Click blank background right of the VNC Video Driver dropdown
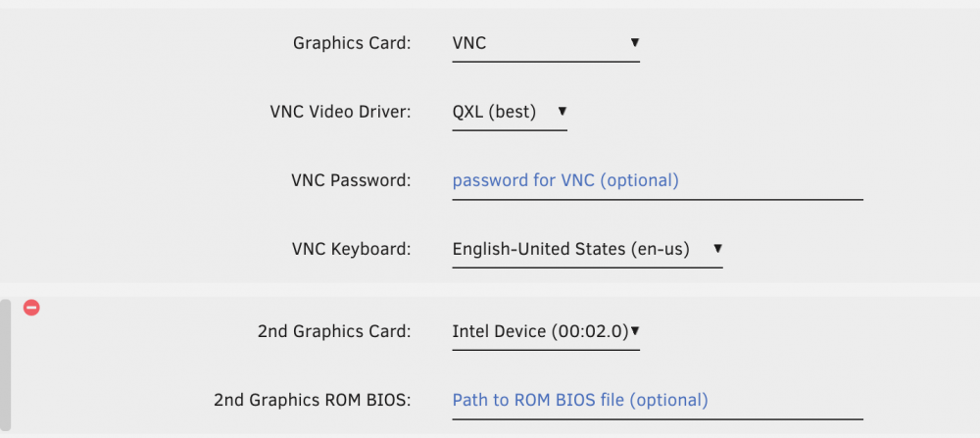Viewport: 980px width, 438px height. (x=750, y=113)
